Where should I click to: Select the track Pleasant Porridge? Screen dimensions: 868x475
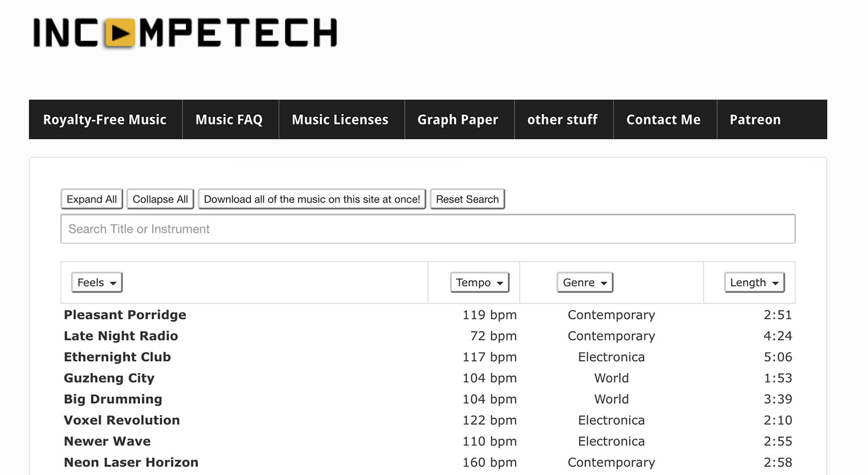(x=125, y=315)
